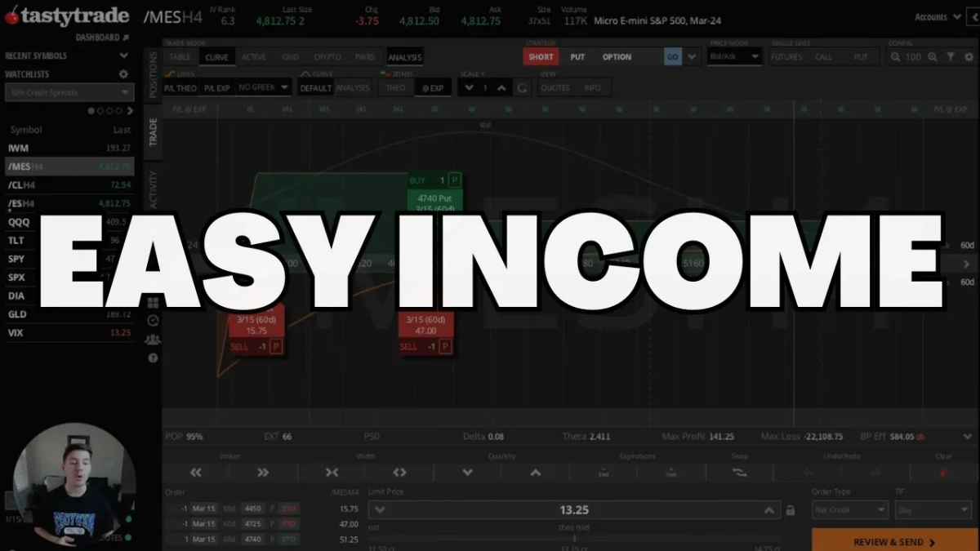
Task: Open the Dashboard pop-out link
Action: coord(102,38)
